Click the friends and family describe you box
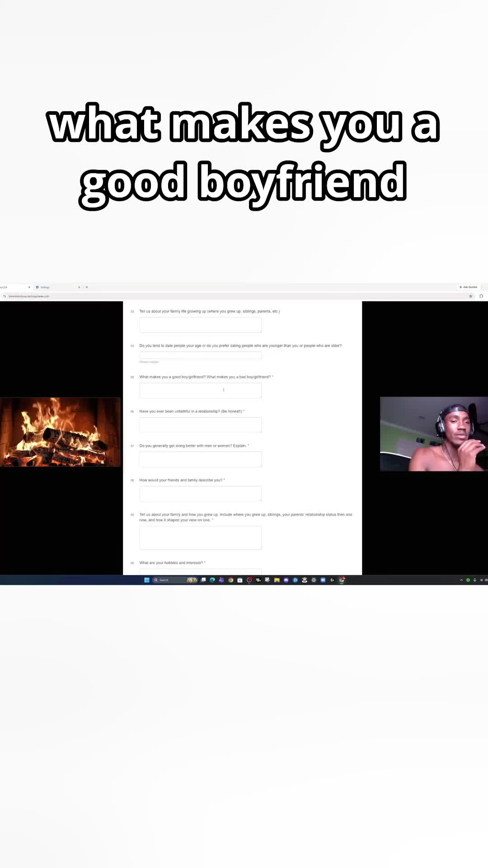Screen dimensions: 488x868 pyautogui.click(x=201, y=494)
